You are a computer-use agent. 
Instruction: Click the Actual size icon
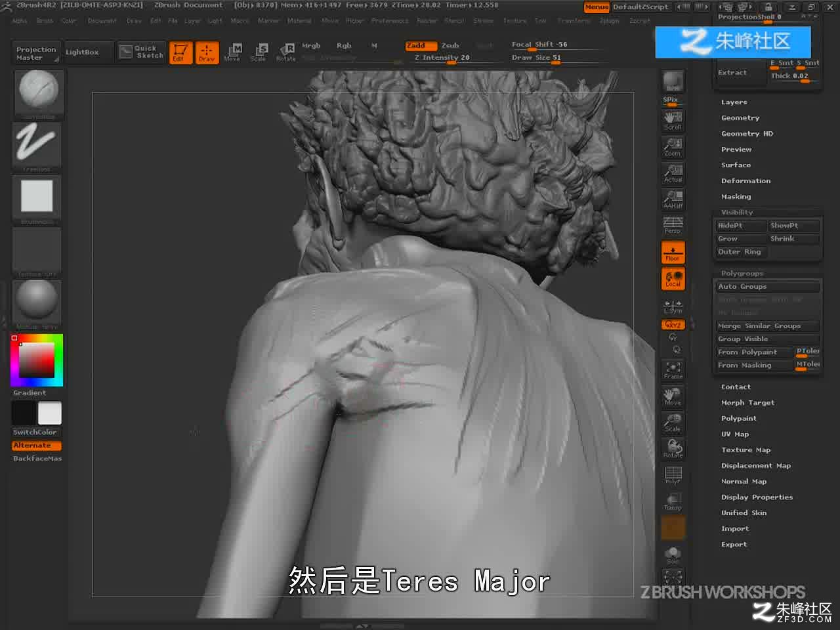pyautogui.click(x=673, y=173)
